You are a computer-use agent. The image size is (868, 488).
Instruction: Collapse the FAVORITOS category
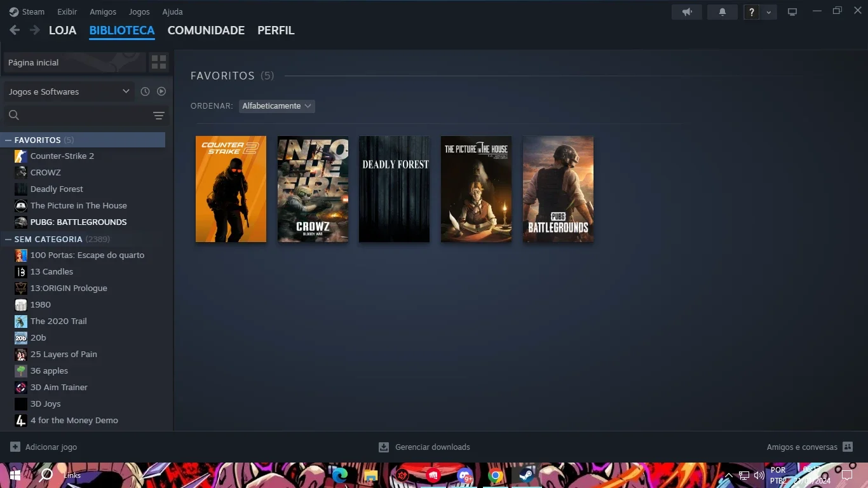[x=8, y=140]
